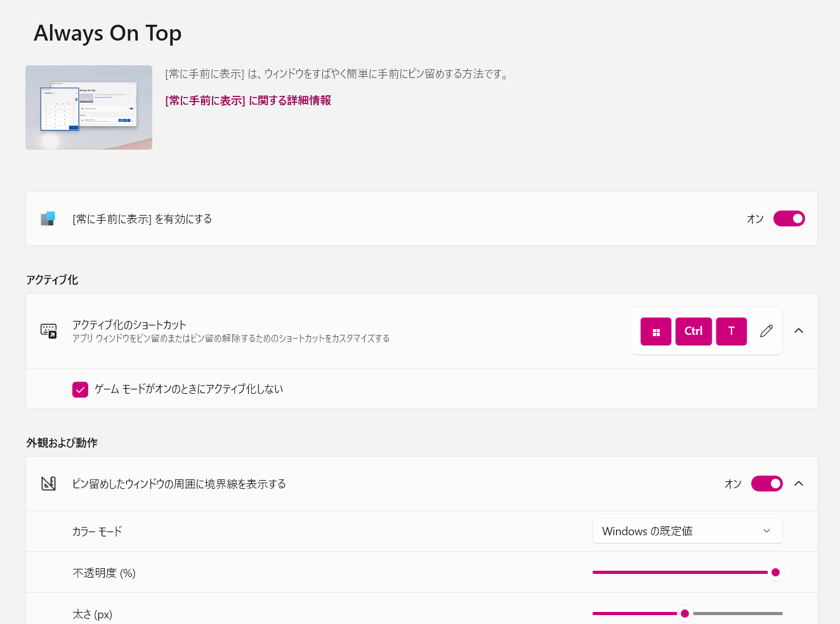Screen dimensions: 840x624
Task: Click the ゲーム モード checkbox label text
Action: coord(189,389)
